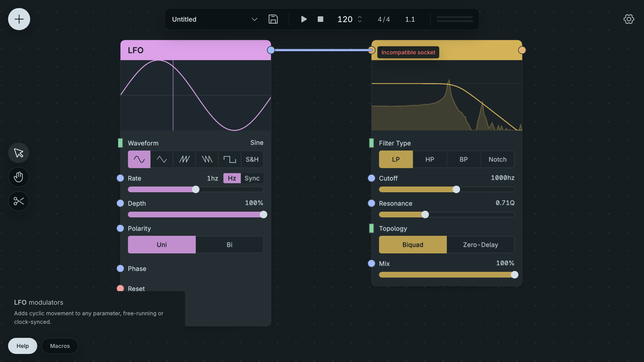Stop the transport

coord(320,19)
